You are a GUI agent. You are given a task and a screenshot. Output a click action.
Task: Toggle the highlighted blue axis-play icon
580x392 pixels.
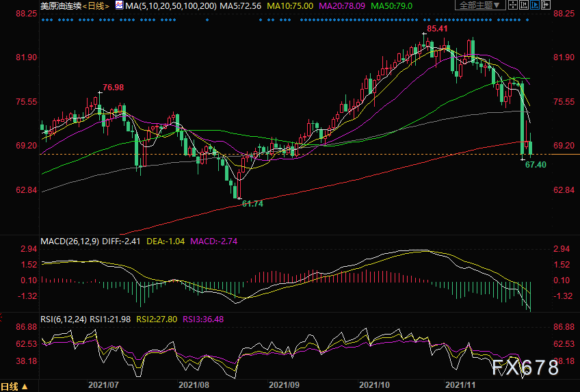[535, 5]
